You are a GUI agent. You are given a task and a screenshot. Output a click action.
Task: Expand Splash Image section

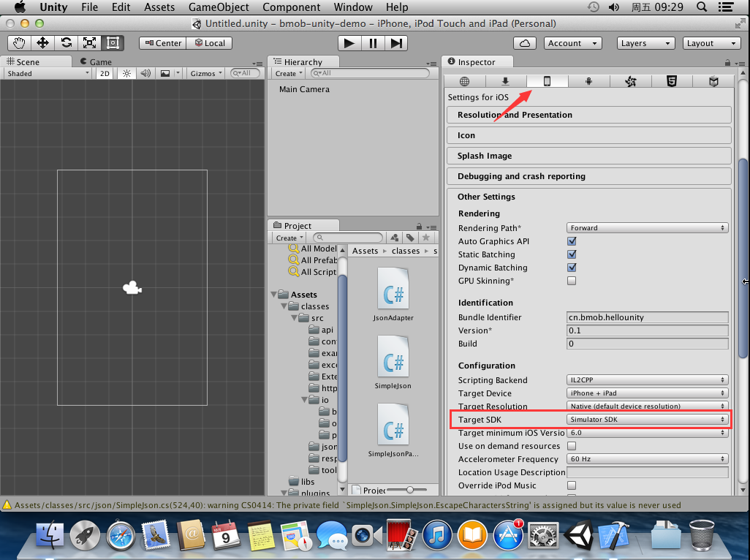click(x=588, y=156)
